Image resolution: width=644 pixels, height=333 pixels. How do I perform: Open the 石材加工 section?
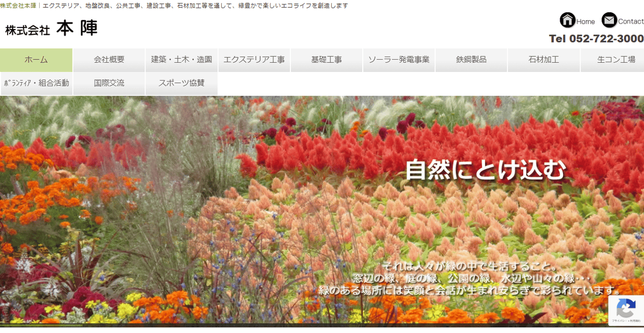[544, 60]
